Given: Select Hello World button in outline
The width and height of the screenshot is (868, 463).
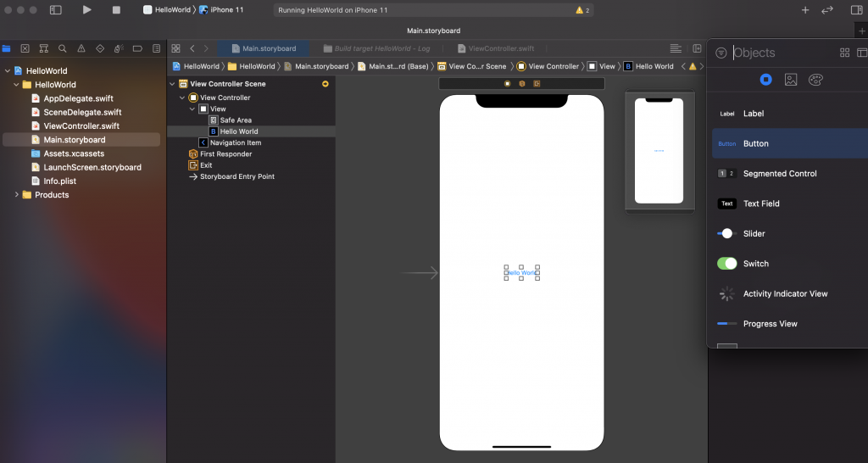Looking at the screenshot, I should pyautogui.click(x=251, y=131).
